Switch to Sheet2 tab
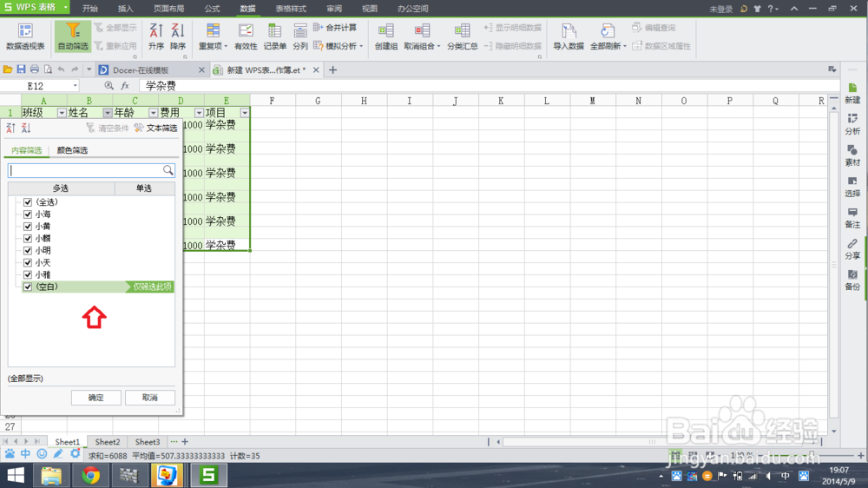The height and width of the screenshot is (488, 868). (x=108, y=442)
